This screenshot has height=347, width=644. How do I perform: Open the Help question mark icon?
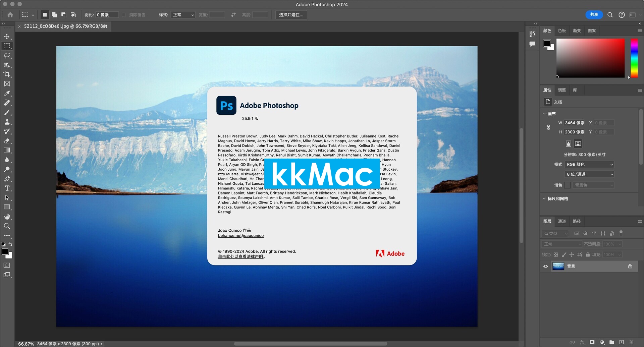pyautogui.click(x=622, y=15)
